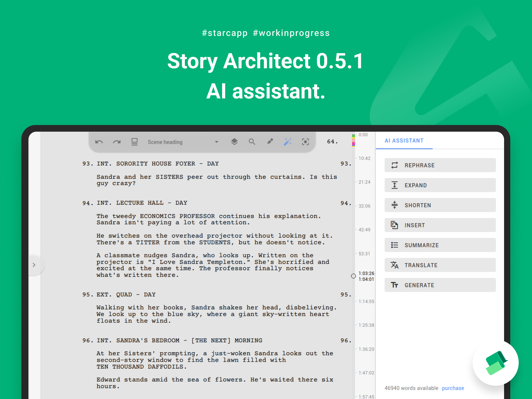Viewport: 532px width, 399px height.
Task: Jump to the 42:49 timeline mark
Action: tap(364, 230)
